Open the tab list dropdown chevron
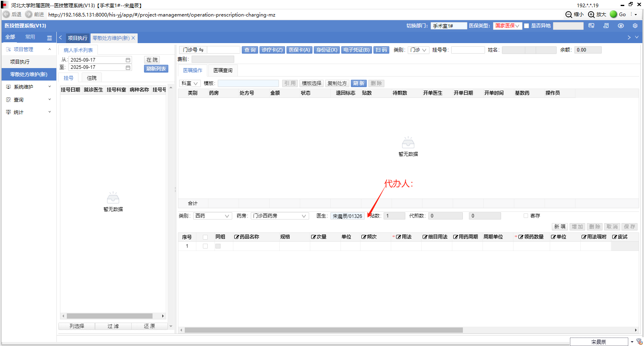The width and height of the screenshot is (644, 346). (x=637, y=37)
